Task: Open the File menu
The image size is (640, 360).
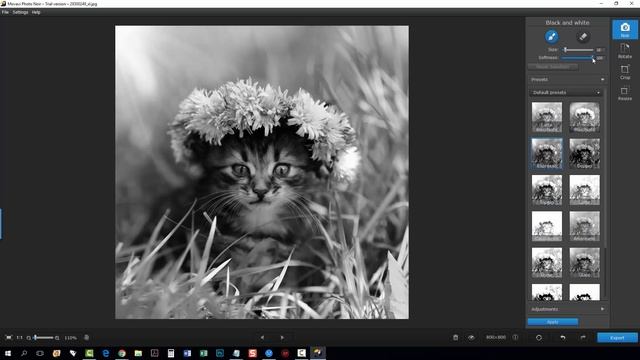Action: click(5, 12)
